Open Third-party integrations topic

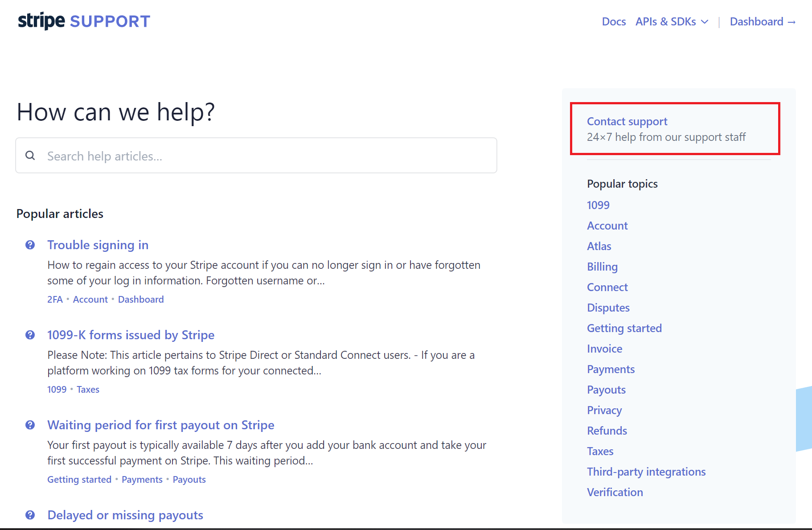(x=646, y=472)
